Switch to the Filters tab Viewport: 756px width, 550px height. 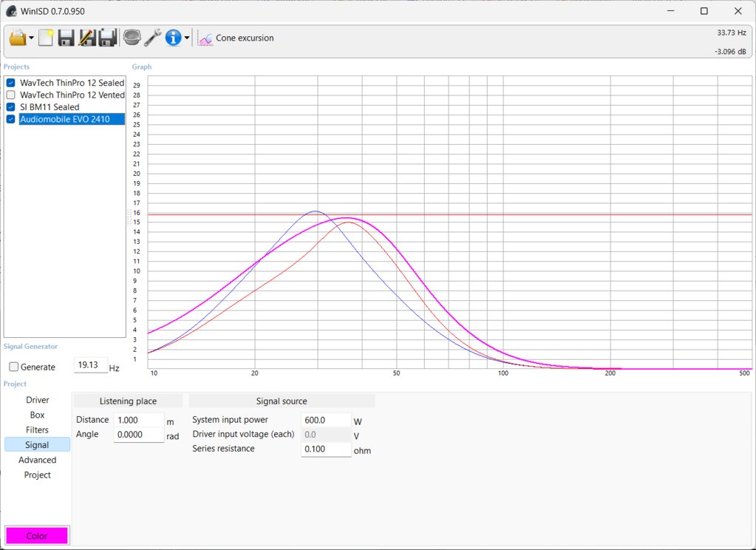coord(37,430)
